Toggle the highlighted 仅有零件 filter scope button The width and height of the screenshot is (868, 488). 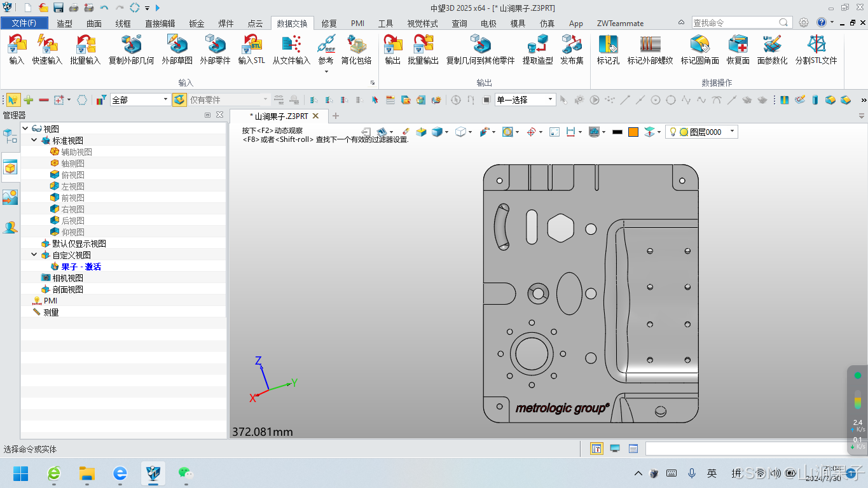point(179,100)
